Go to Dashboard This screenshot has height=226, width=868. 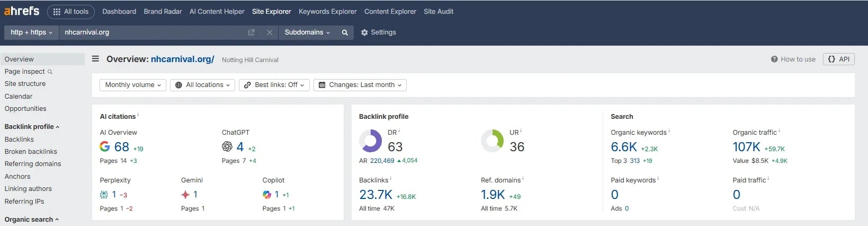point(119,12)
